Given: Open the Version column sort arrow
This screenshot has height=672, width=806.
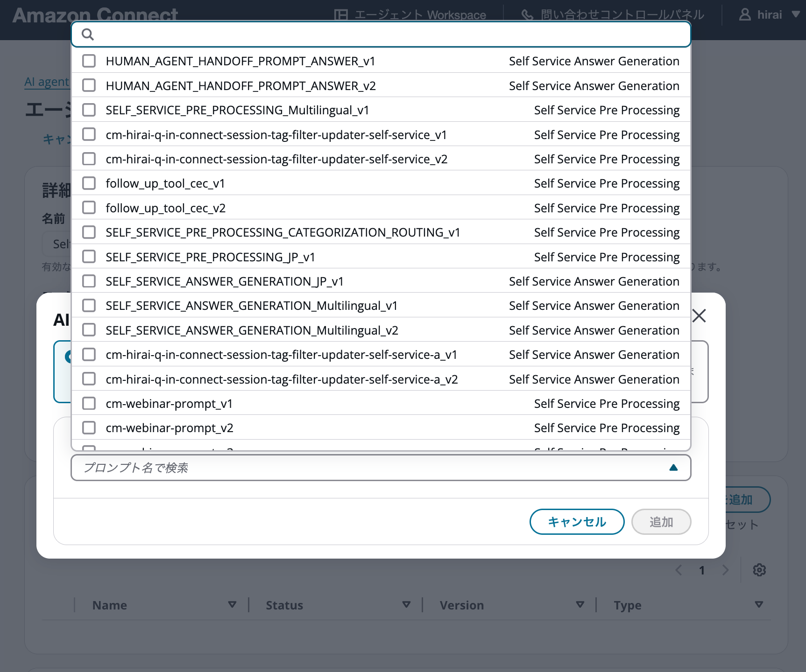Looking at the screenshot, I should (580, 605).
